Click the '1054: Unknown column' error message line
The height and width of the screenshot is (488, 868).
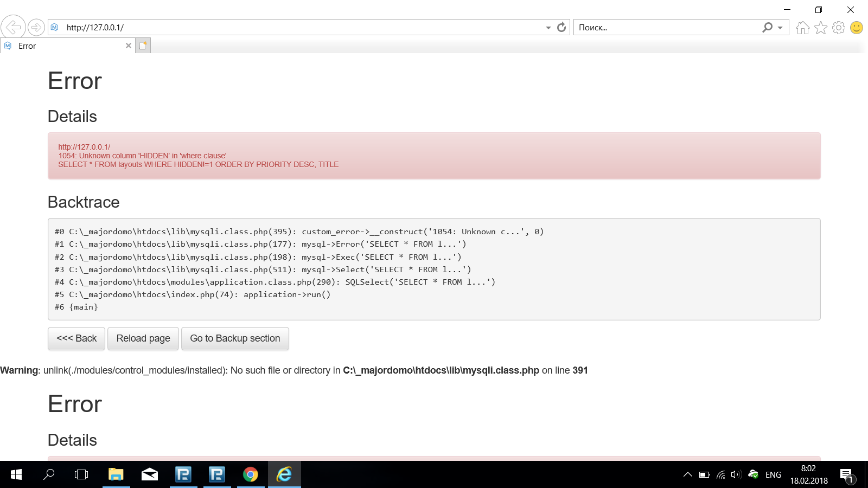[x=142, y=156]
